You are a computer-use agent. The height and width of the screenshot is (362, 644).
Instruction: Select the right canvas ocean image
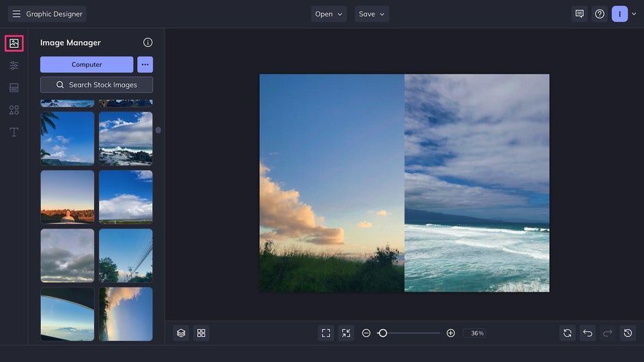click(477, 183)
